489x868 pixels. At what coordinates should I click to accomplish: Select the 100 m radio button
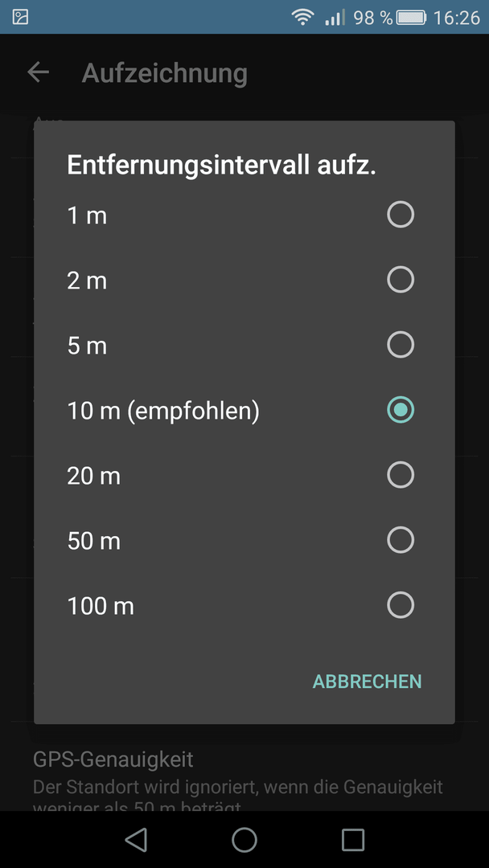pyautogui.click(x=401, y=605)
